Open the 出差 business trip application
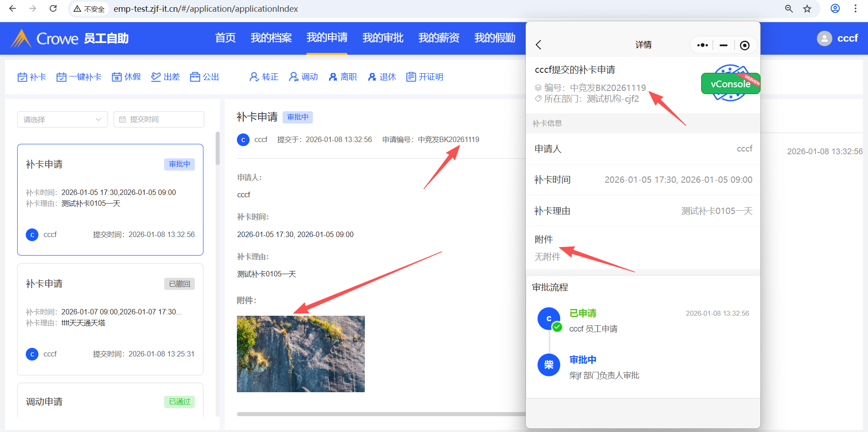Screen dimensions: 868x432 click(165, 77)
